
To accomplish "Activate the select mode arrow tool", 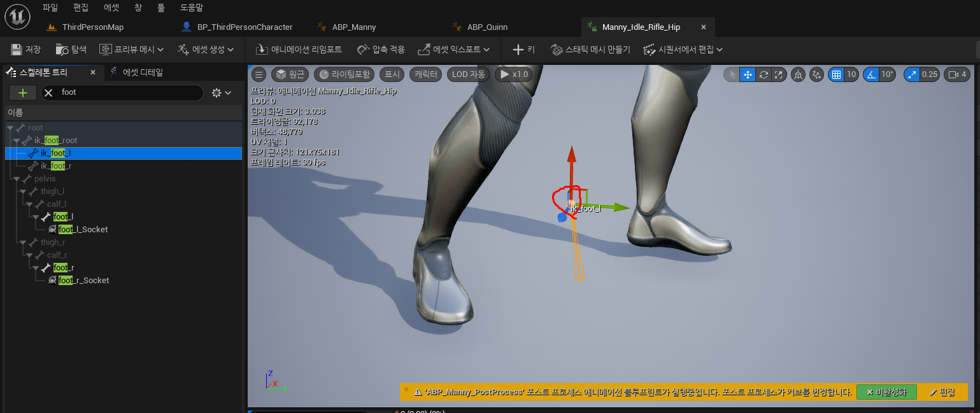I will [732, 74].
